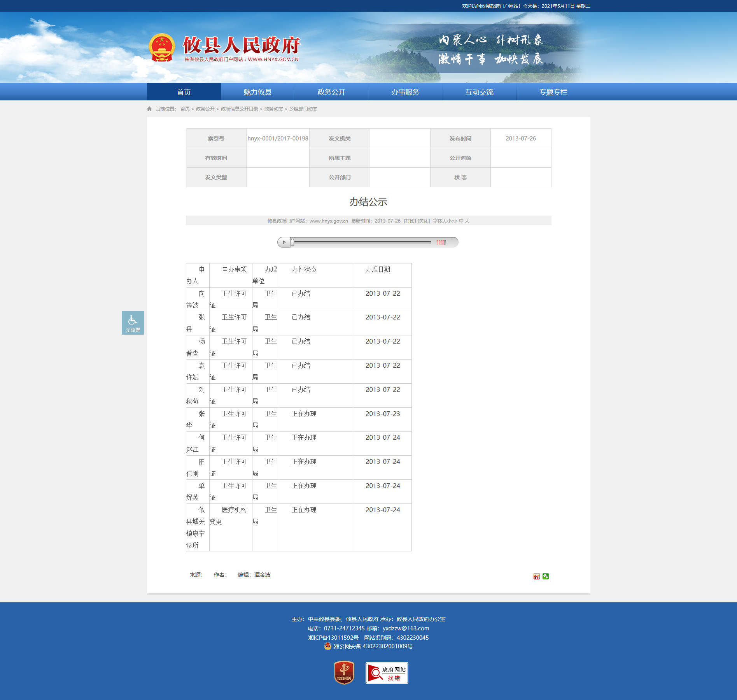Viewport: 737px width, 700px height.
Task: Share the page via Sina Weibo icon
Action: click(x=536, y=576)
